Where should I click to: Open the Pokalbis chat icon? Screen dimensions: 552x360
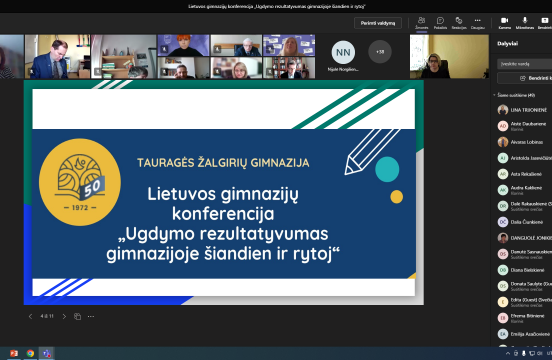(x=440, y=23)
